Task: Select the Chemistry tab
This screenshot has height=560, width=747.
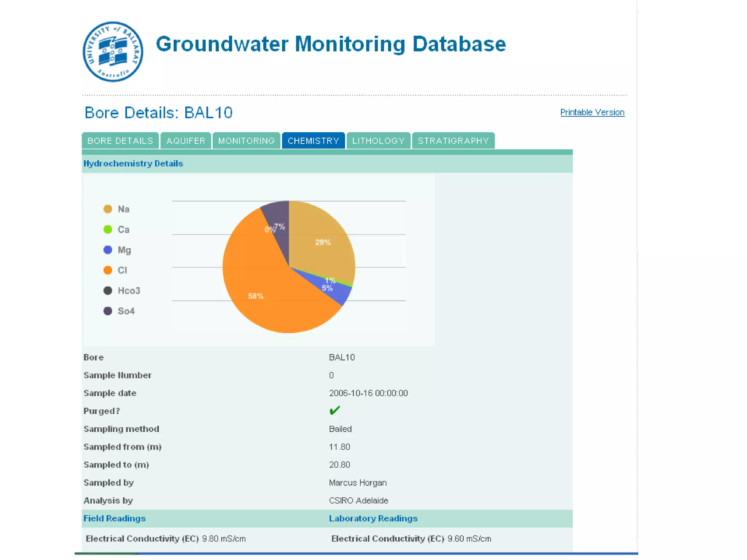Action: tap(313, 141)
